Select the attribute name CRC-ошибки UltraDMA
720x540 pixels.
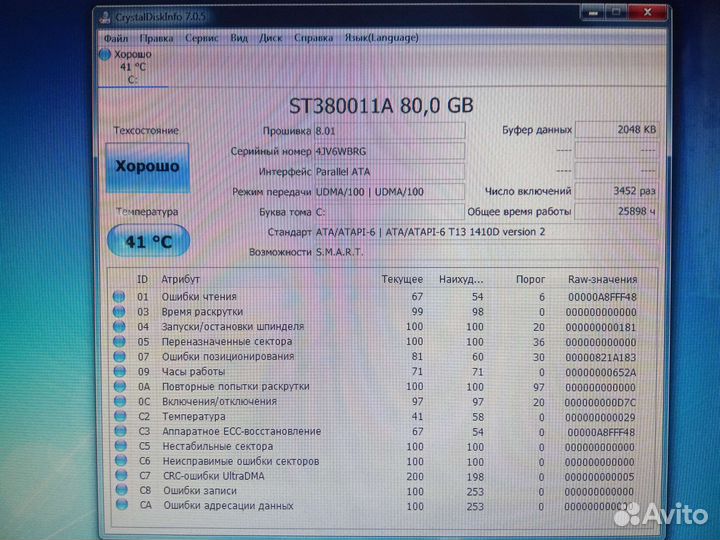(x=214, y=476)
